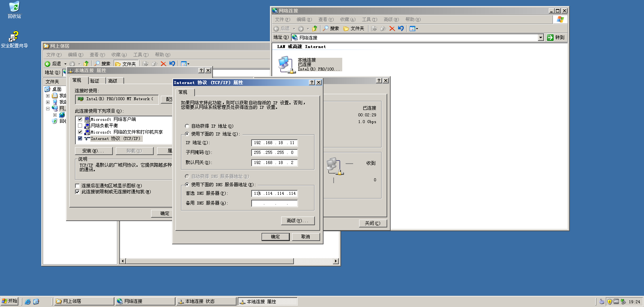
Task: Select 桌面 desktop node in folder tree
Action: pos(53,89)
